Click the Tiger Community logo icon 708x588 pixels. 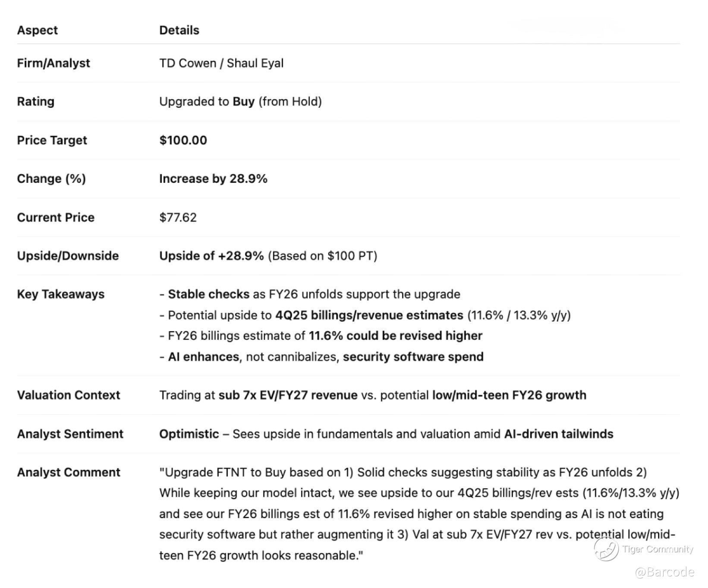[x=606, y=549]
